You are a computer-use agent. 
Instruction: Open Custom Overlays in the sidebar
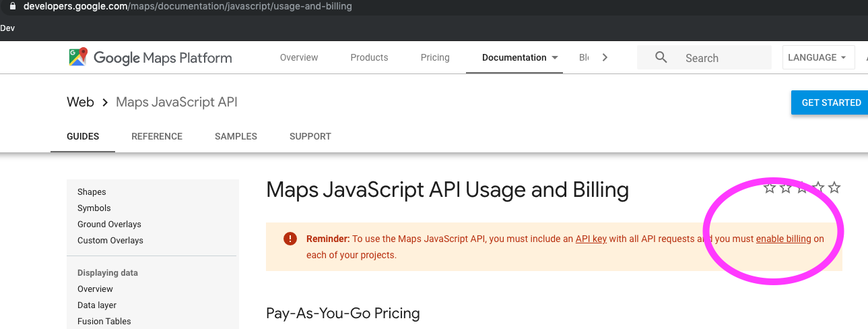point(110,241)
